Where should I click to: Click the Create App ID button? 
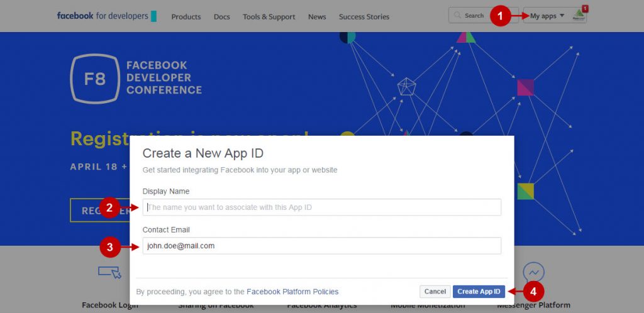479,292
